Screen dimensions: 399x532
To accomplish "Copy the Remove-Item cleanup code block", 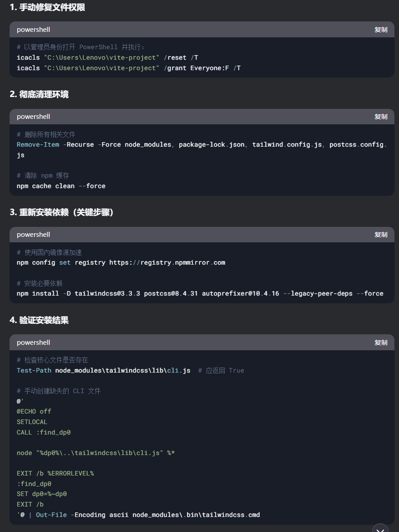I will [x=381, y=117].
